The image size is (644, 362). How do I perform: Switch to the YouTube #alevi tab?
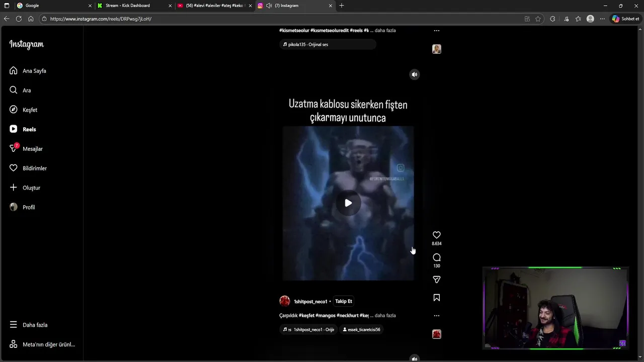pyautogui.click(x=214, y=6)
